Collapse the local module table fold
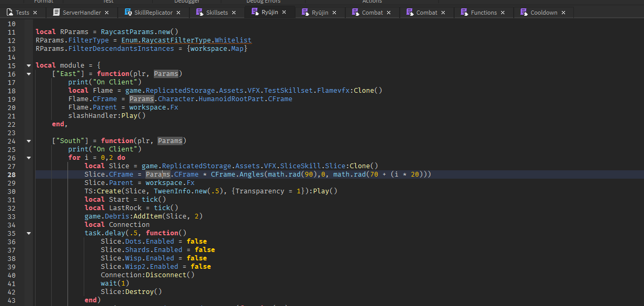The image size is (644, 306). [x=28, y=65]
